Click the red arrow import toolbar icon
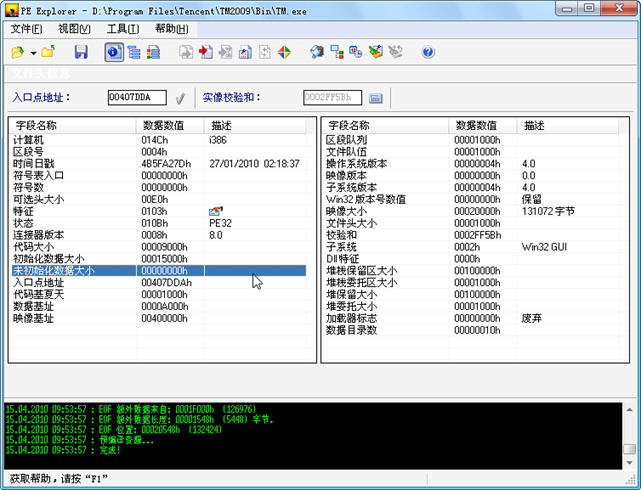The height and width of the screenshot is (490, 641). pyautogui.click(x=206, y=52)
